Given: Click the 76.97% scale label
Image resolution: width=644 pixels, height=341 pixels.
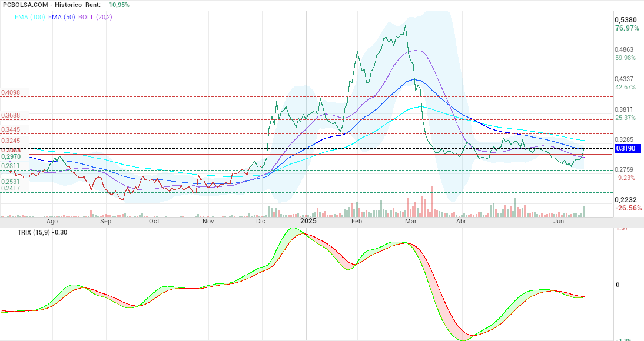Looking at the screenshot, I should (x=627, y=28).
